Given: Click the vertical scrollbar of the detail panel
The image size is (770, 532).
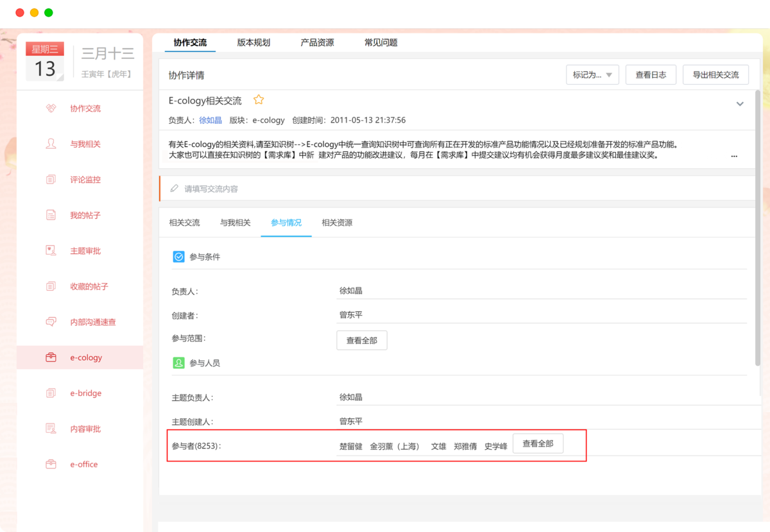Looking at the screenshot, I should 758,228.
